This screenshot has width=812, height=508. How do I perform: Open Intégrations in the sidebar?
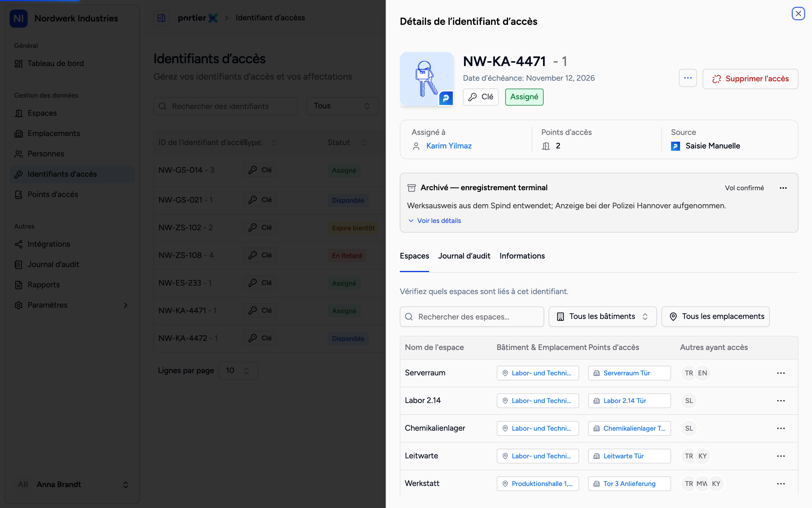(72, 244)
